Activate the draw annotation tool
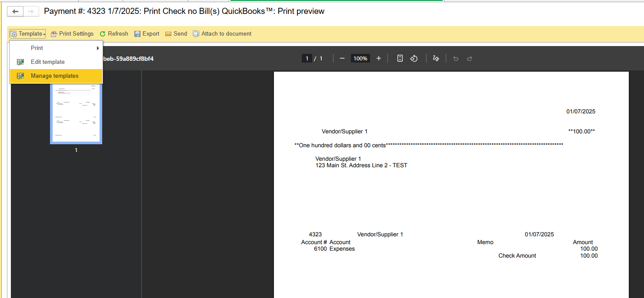The height and width of the screenshot is (298, 644). [436, 59]
